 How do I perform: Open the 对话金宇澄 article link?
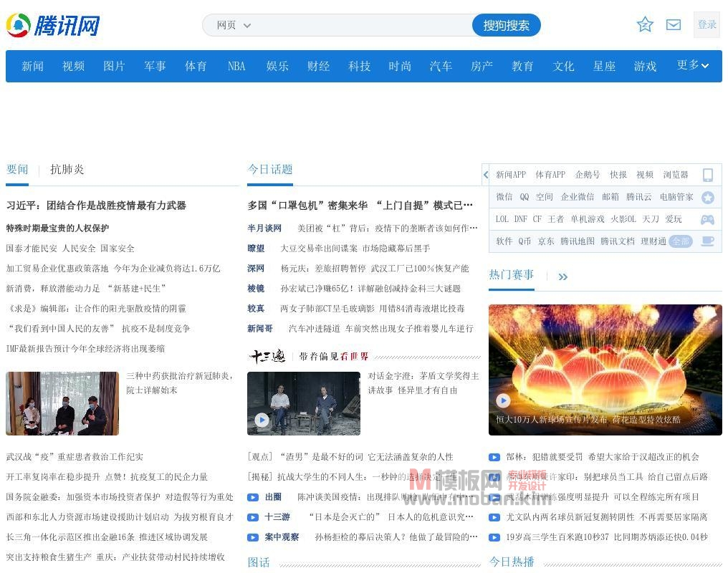coord(423,383)
